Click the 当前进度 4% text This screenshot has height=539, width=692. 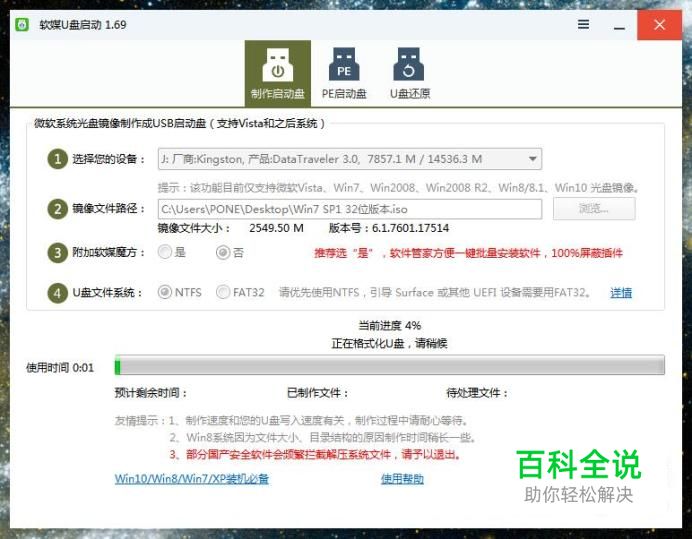tap(390, 326)
